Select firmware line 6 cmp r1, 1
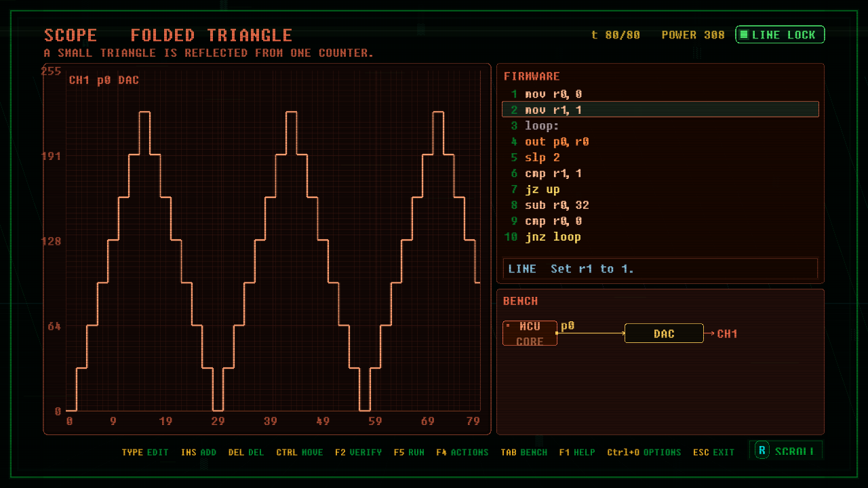This screenshot has width=868, height=488. click(660, 174)
